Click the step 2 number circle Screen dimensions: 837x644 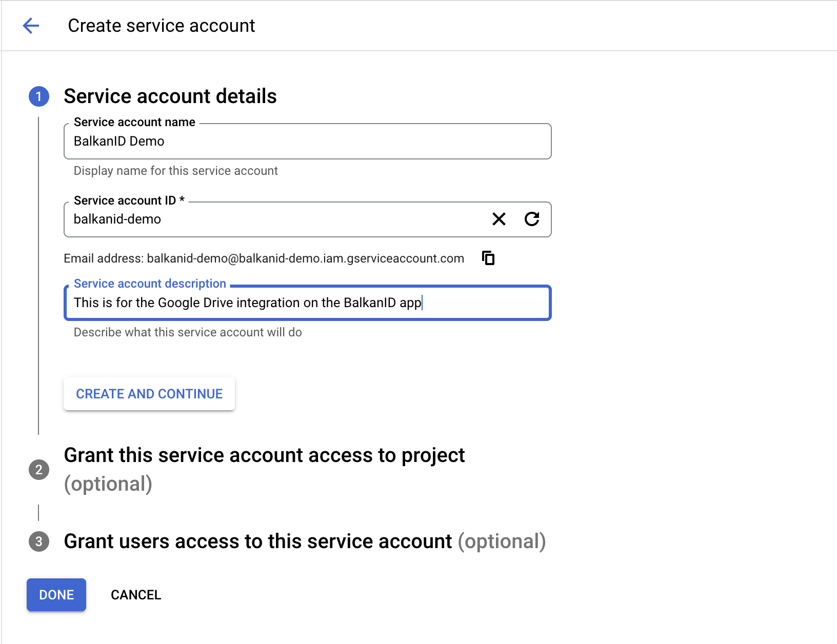point(39,470)
